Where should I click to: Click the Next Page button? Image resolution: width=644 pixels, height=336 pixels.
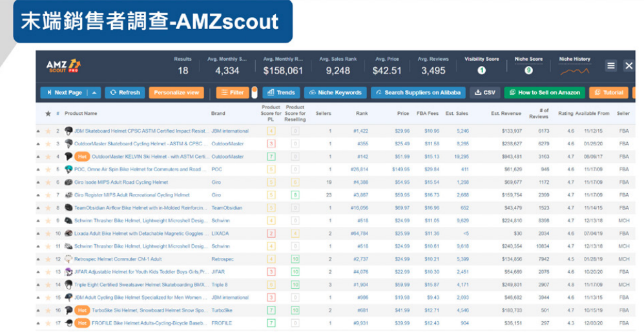[64, 92]
